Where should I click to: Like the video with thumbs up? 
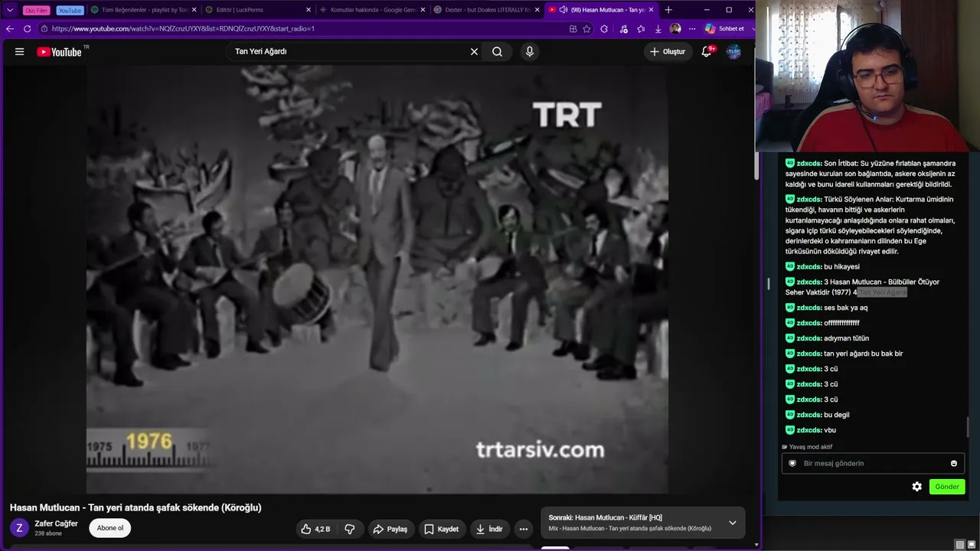[315, 529]
